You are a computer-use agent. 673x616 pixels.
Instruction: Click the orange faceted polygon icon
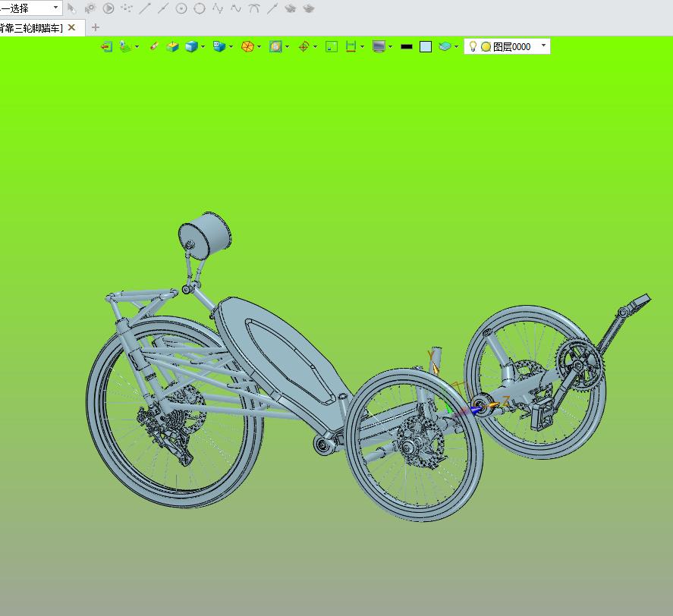[x=247, y=46]
